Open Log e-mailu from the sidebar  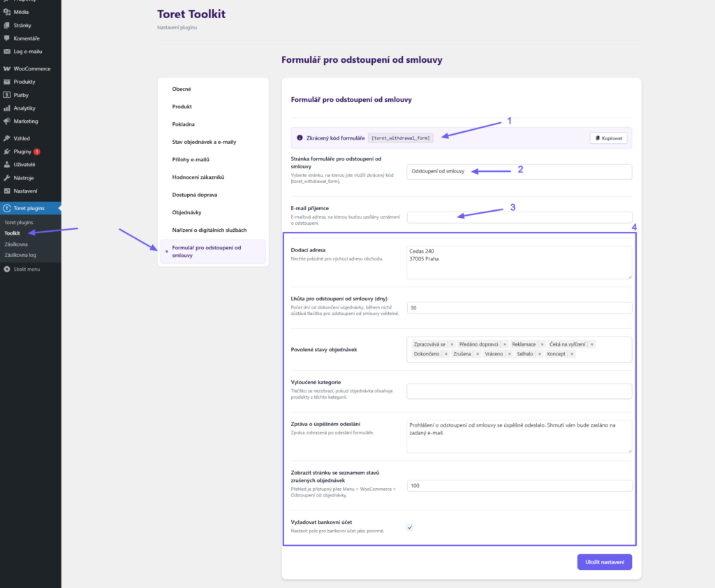pos(7,52)
